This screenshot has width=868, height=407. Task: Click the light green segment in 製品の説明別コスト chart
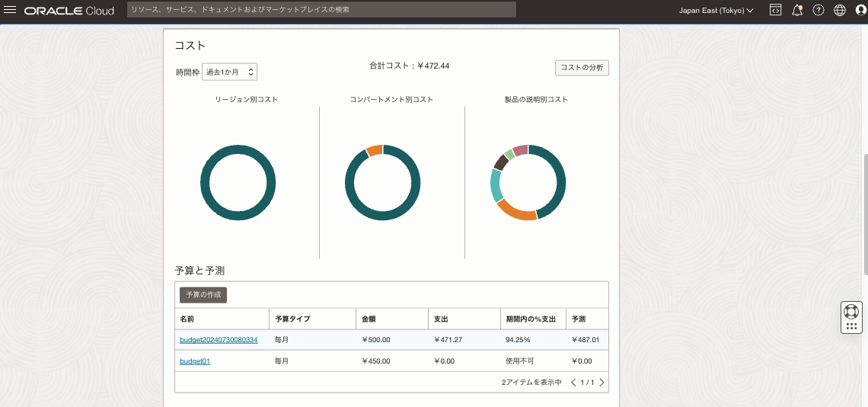click(509, 154)
